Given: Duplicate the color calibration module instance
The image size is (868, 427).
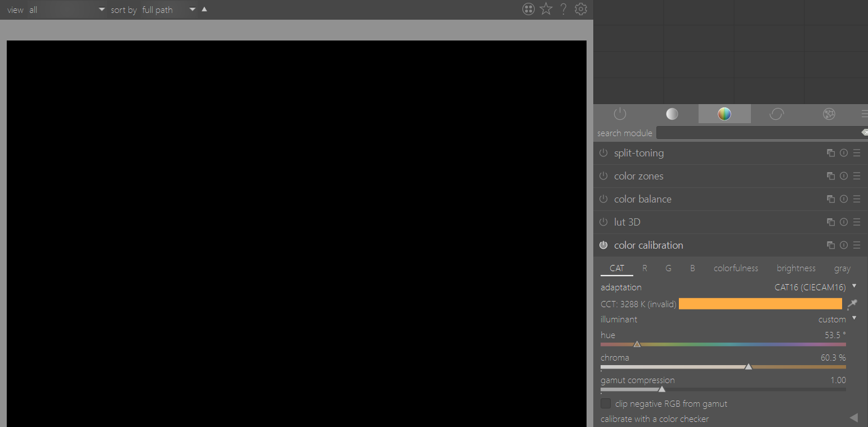Looking at the screenshot, I should 830,245.
